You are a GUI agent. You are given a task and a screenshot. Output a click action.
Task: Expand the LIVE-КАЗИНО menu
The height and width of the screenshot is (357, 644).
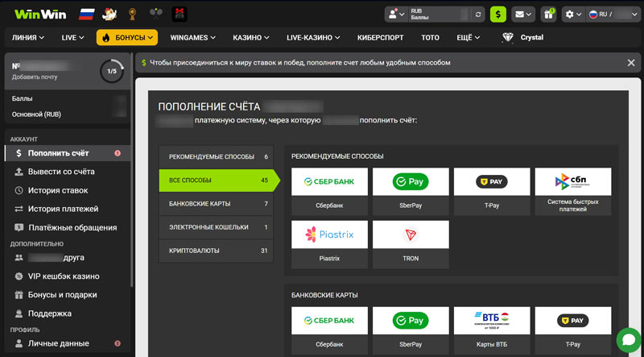click(313, 37)
